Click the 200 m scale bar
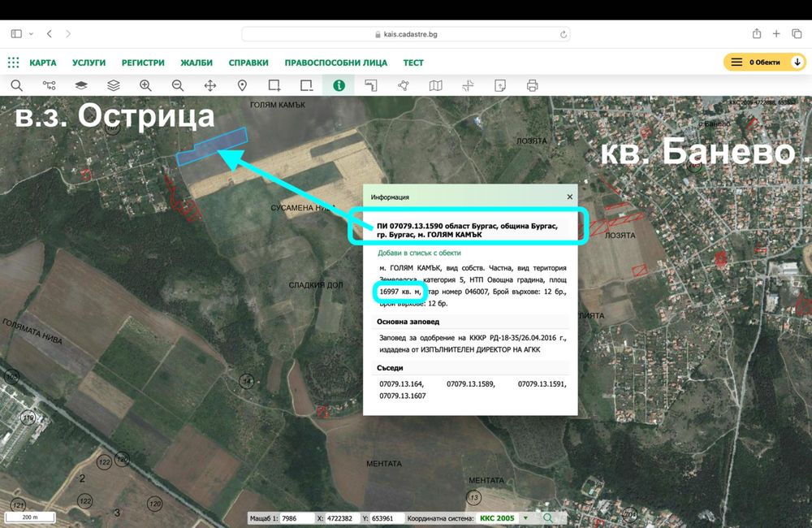The height and width of the screenshot is (528, 812). [x=30, y=517]
